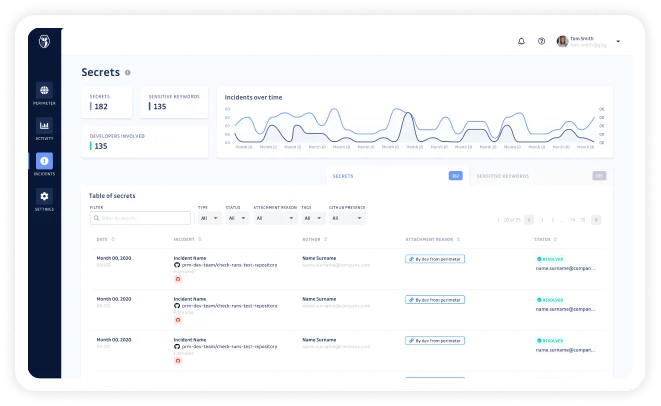This screenshot has height=406, width=661.
Task: Click the first row Resolved status badge
Action: (550, 259)
